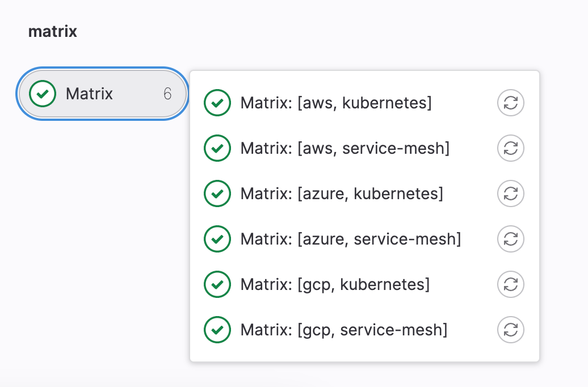Click the Matrix group status checkmark icon
Screen dimensions: 588x387
tap(43, 94)
